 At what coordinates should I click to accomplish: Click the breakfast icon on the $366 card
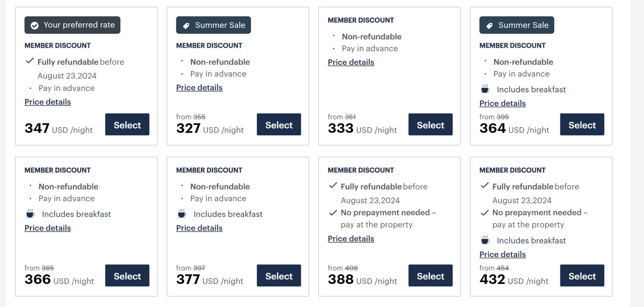tap(30, 214)
